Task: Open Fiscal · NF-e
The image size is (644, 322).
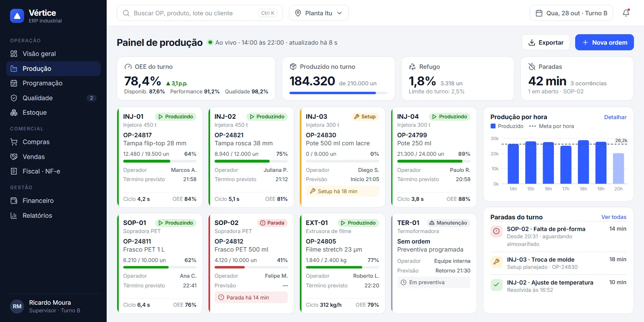Action: [x=53, y=171]
